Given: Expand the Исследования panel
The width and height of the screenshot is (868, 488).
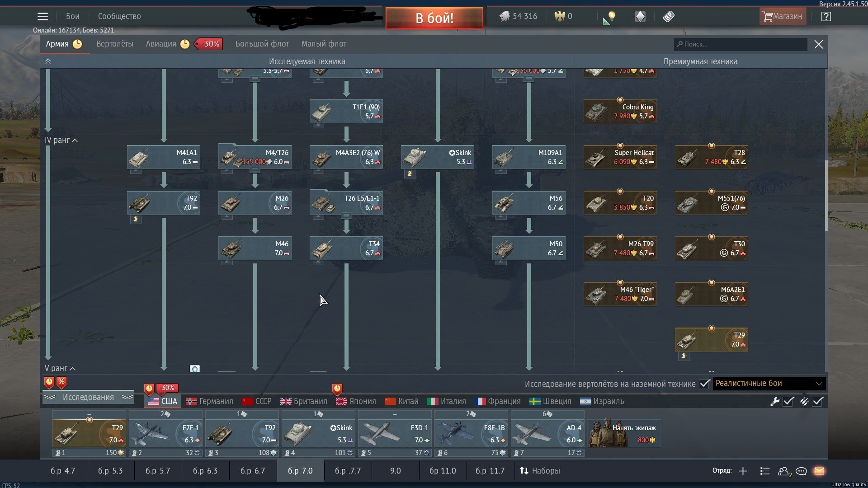Looking at the screenshot, I should coord(88,397).
